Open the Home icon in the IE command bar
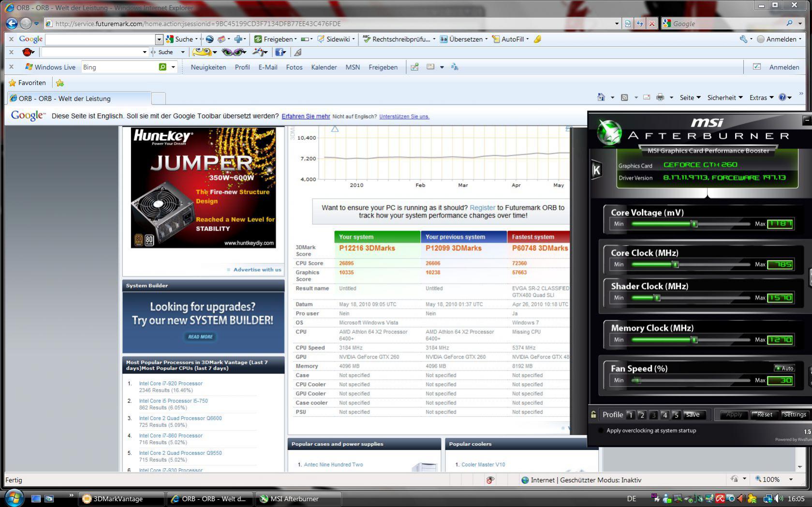Viewport: 812px width, 507px height. point(601,97)
